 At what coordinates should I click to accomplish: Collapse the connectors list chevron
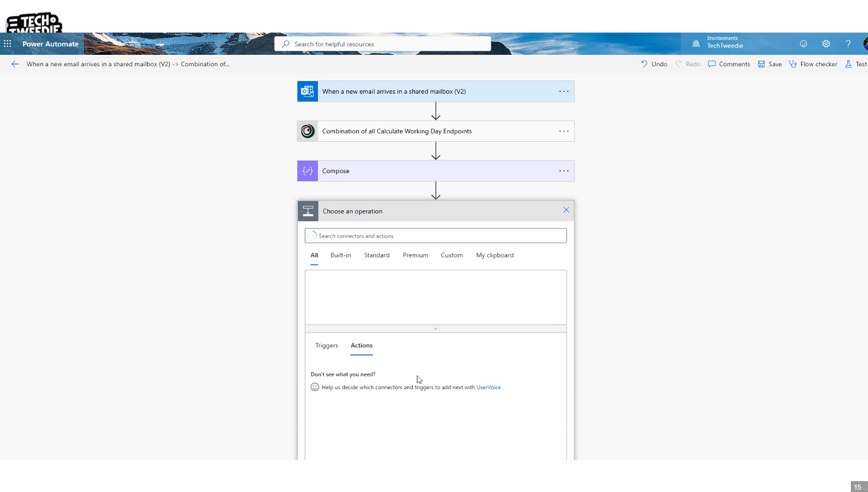[x=436, y=329]
